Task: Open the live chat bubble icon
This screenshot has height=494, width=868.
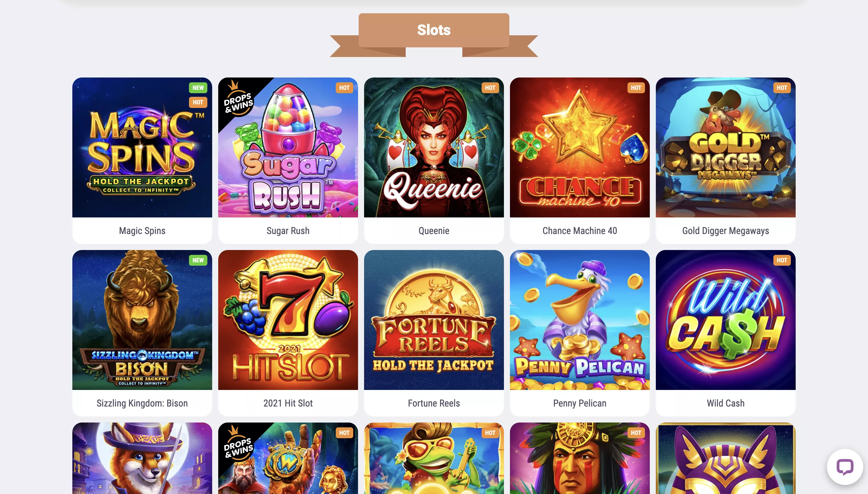Action: pos(844,467)
